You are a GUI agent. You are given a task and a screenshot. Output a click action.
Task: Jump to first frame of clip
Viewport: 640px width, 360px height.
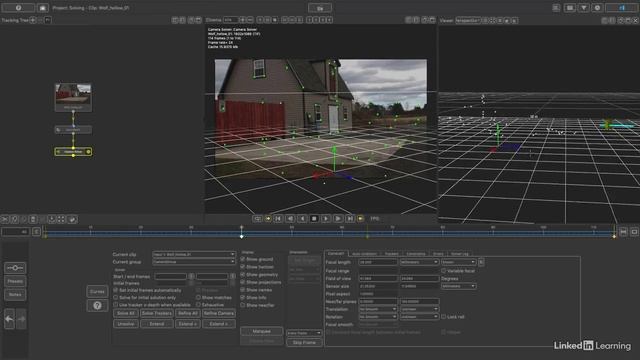point(278,219)
